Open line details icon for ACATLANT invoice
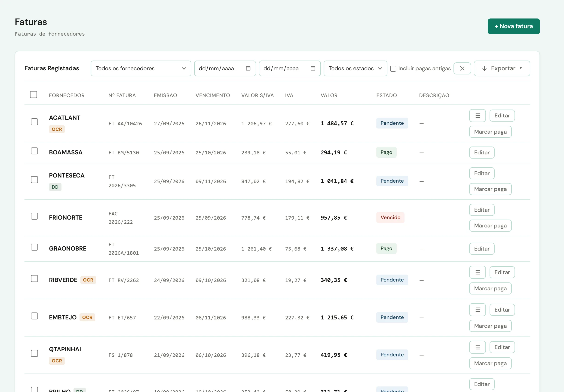The image size is (564, 392). pyautogui.click(x=477, y=116)
